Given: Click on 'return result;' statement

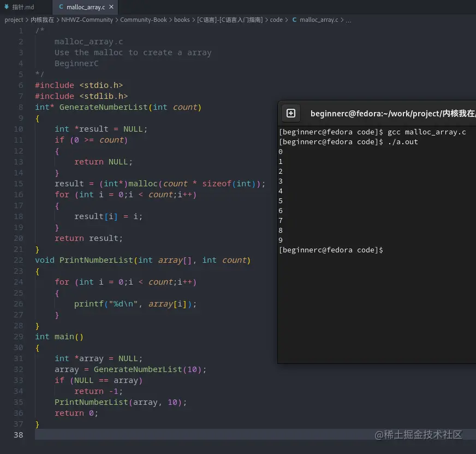Looking at the screenshot, I should [88, 238].
